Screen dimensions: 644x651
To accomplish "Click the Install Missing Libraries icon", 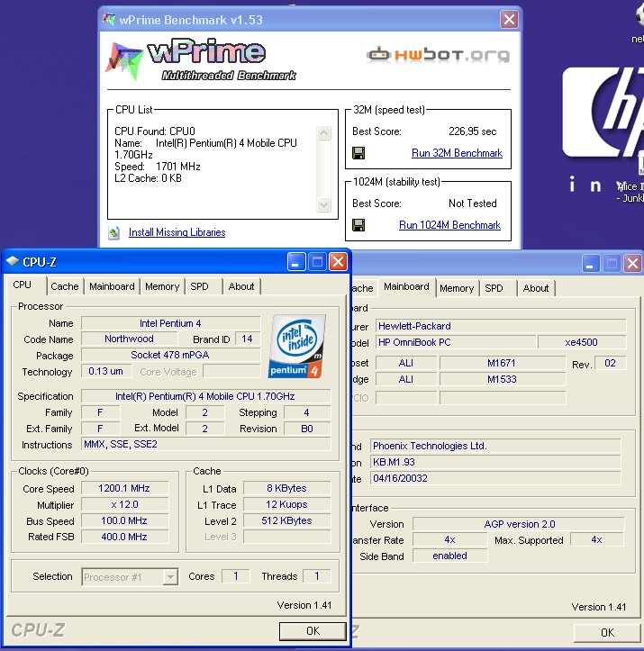I will tap(113, 232).
